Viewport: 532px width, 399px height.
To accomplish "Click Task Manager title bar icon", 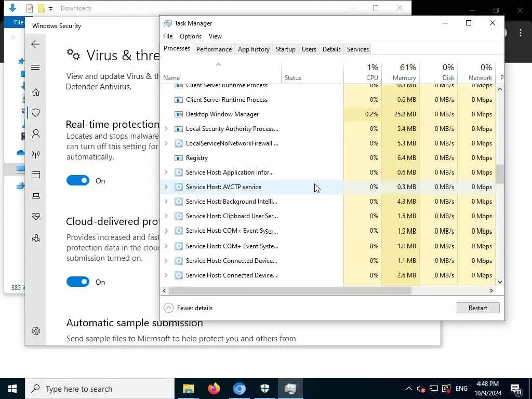I will coord(168,23).
